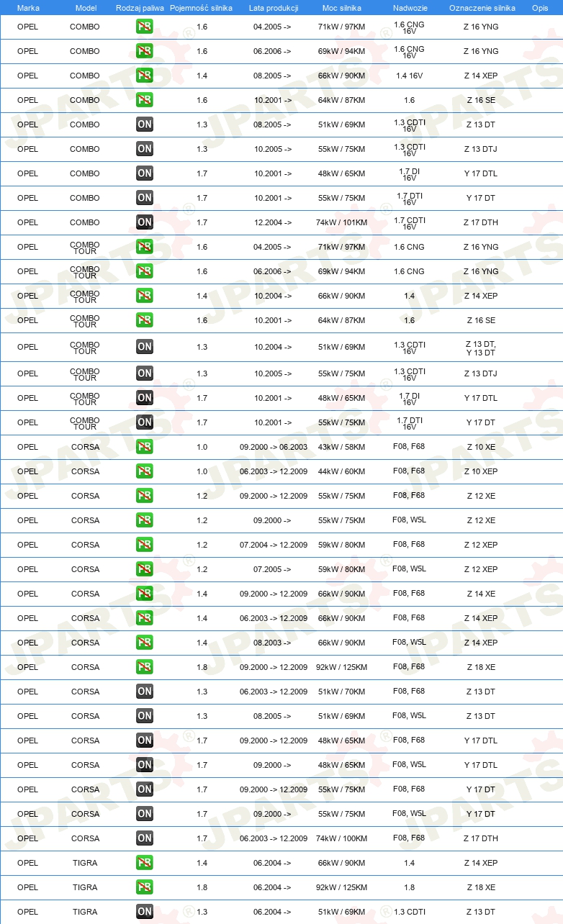The image size is (563, 924).
Task: Click petrol icon in TIGRA 1.8 row
Action: (x=145, y=887)
